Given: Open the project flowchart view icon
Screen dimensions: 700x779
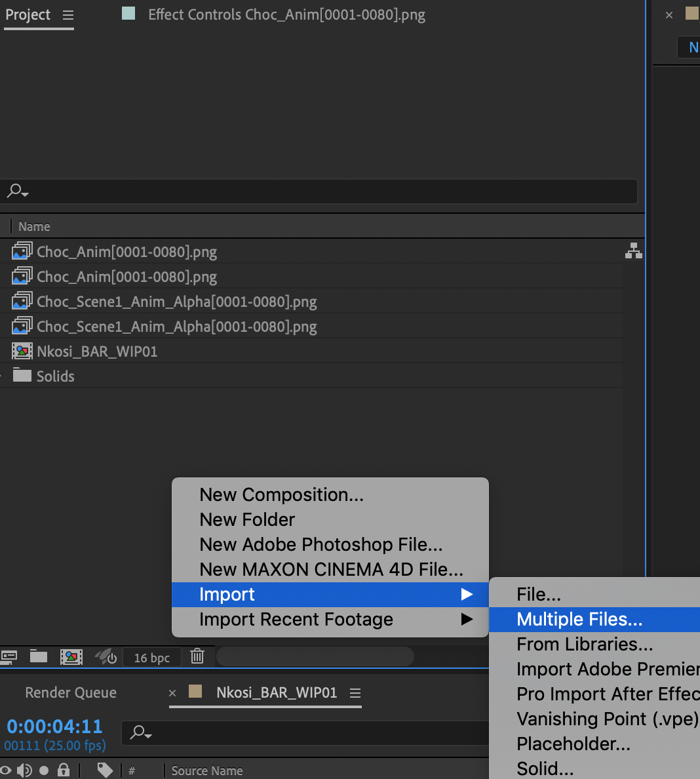Looking at the screenshot, I should click(634, 251).
